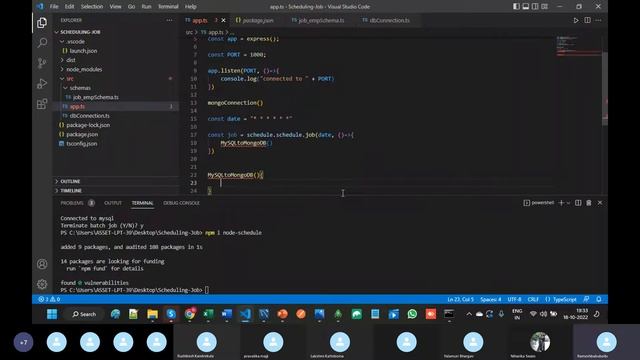The image size is (640, 360).
Task: Open editor More Actions ellipsis
Action: 598,20
